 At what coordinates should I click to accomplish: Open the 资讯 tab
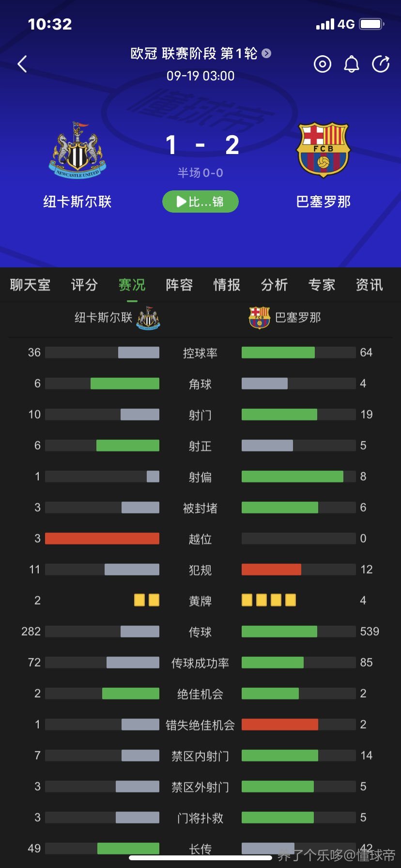tap(369, 285)
